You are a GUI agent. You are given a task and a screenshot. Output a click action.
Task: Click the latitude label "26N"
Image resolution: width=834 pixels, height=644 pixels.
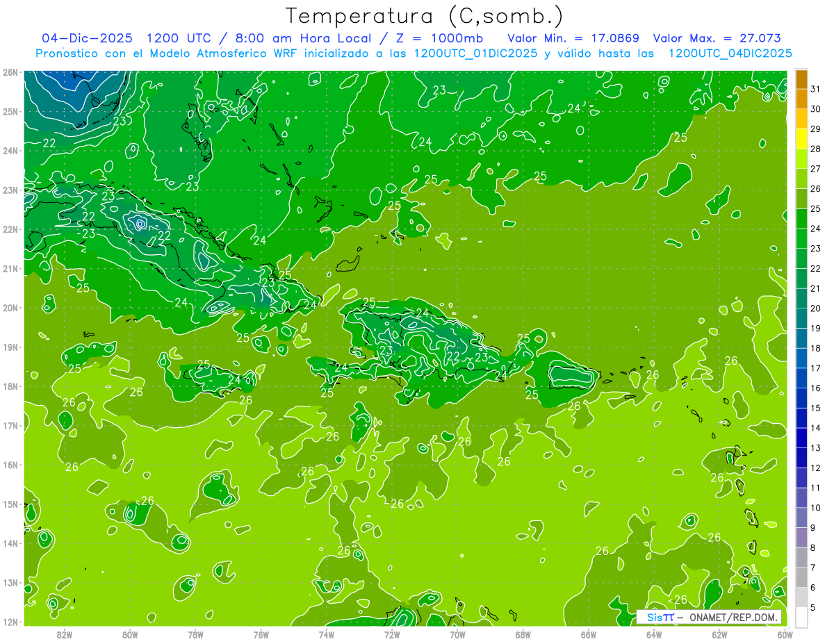pyautogui.click(x=11, y=72)
